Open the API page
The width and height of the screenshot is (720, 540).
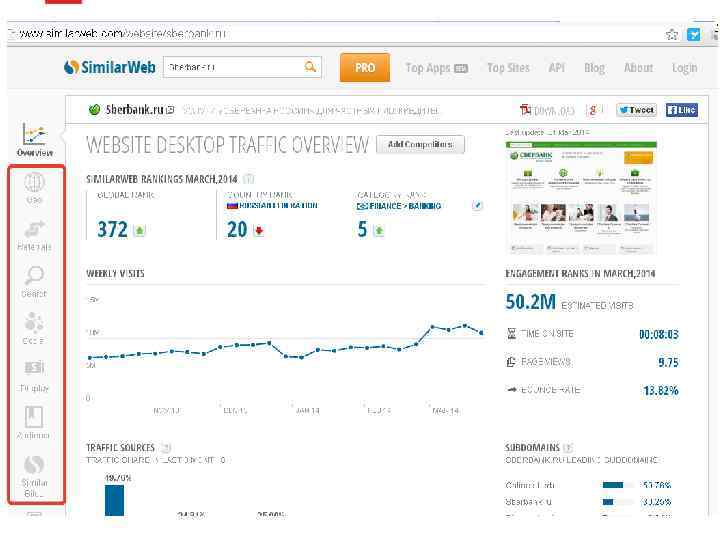click(x=557, y=68)
